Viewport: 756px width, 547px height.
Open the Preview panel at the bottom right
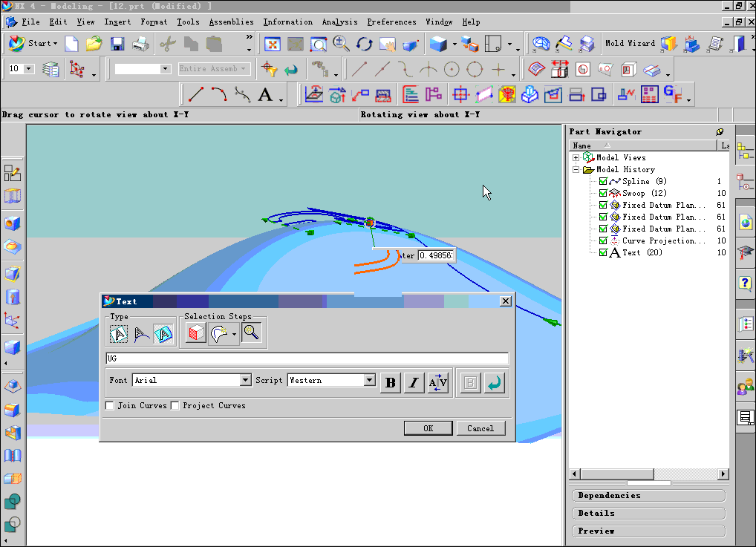[648, 531]
